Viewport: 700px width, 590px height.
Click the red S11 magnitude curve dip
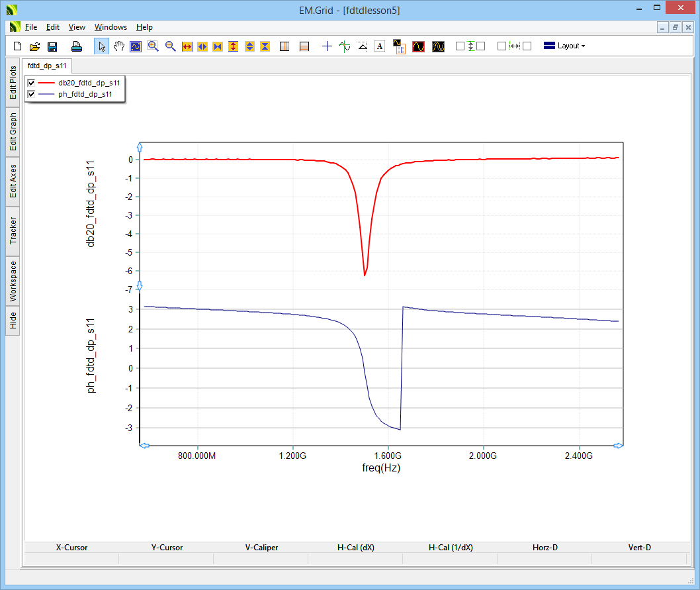click(365, 273)
